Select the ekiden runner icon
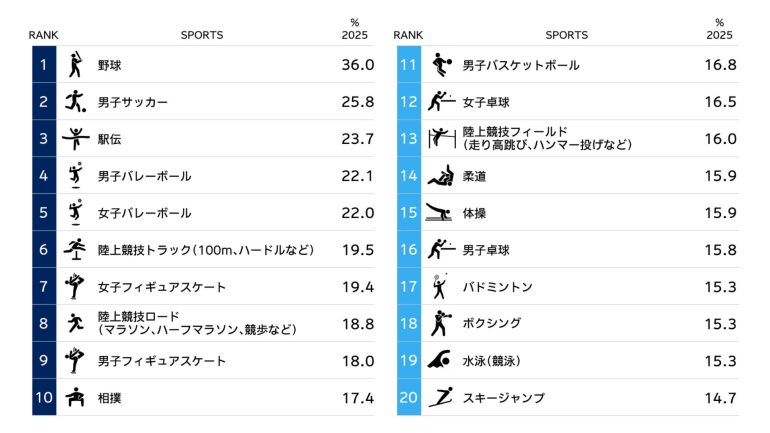This screenshot has width=770, height=433. pos(75,139)
